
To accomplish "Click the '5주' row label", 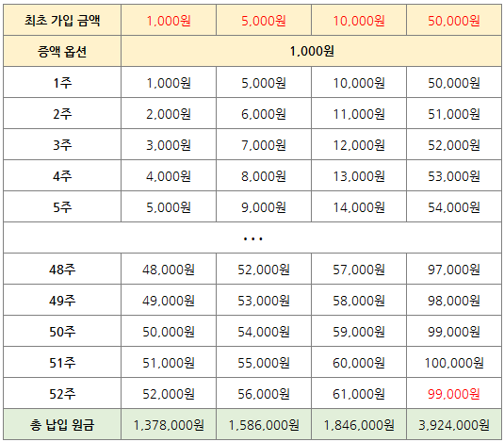I will [x=62, y=206].
